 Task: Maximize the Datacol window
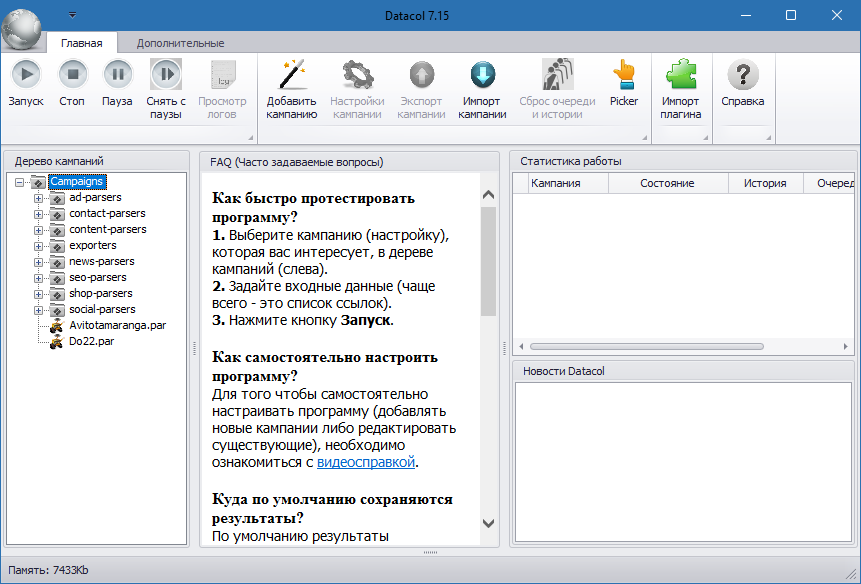click(x=791, y=15)
